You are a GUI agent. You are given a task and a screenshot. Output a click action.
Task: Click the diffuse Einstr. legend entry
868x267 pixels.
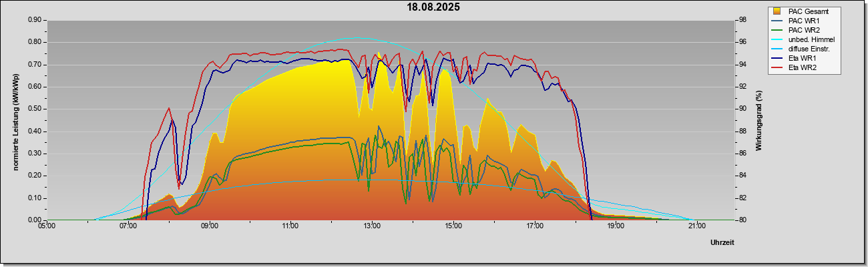click(x=804, y=49)
